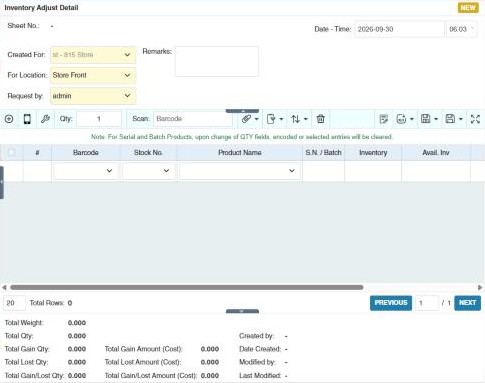This screenshot has width=485, height=383.
Task: Toggle fullscreen expand icon in toolbar
Action: pos(475,119)
